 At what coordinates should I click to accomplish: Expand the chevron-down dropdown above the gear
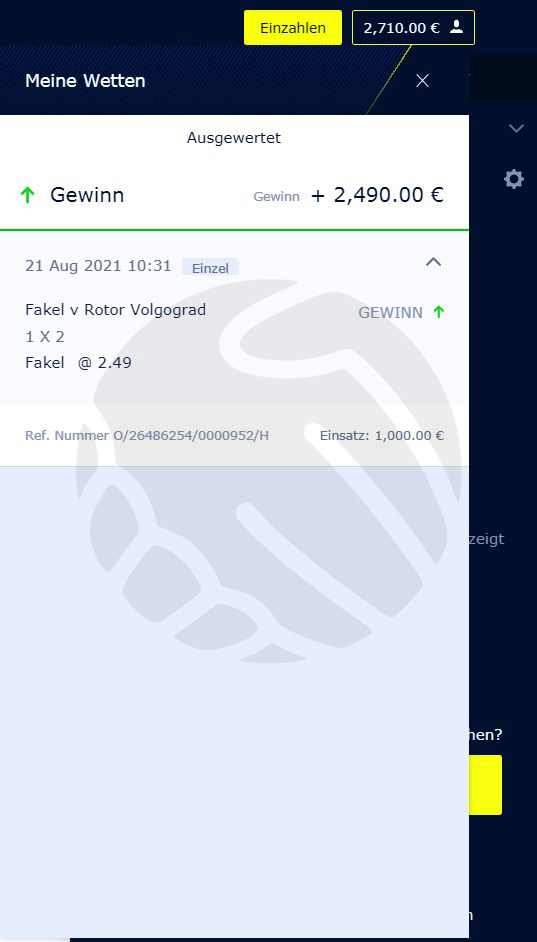pyautogui.click(x=517, y=128)
